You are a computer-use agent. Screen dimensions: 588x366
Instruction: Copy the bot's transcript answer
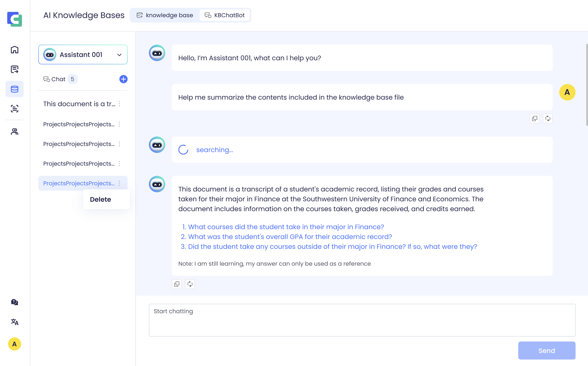[x=177, y=284]
